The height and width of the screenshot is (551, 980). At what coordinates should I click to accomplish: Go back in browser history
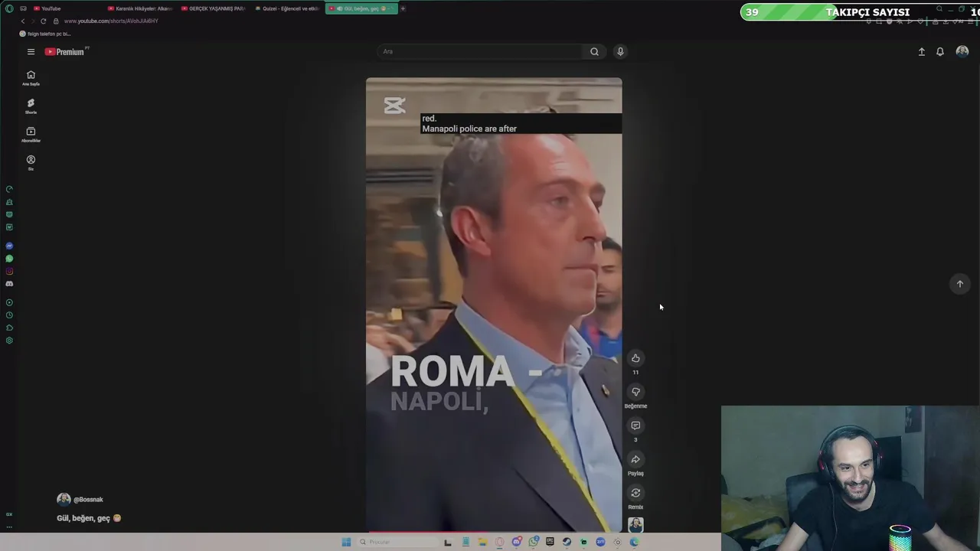(x=23, y=21)
